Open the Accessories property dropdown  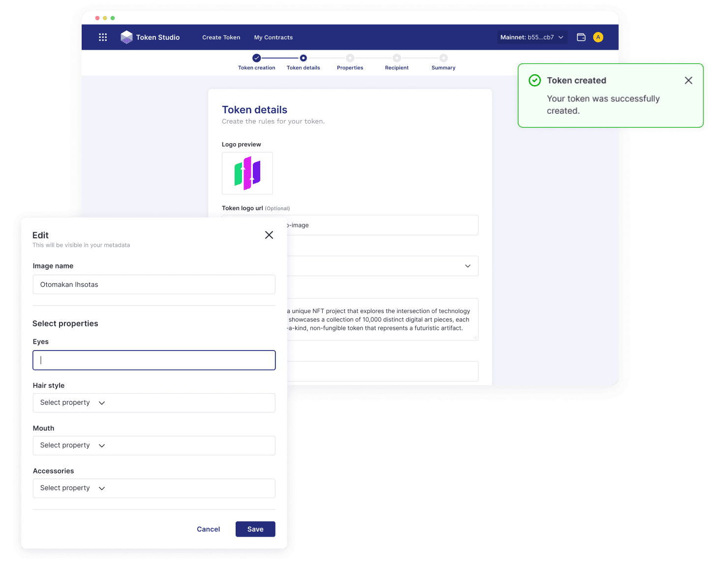(154, 488)
